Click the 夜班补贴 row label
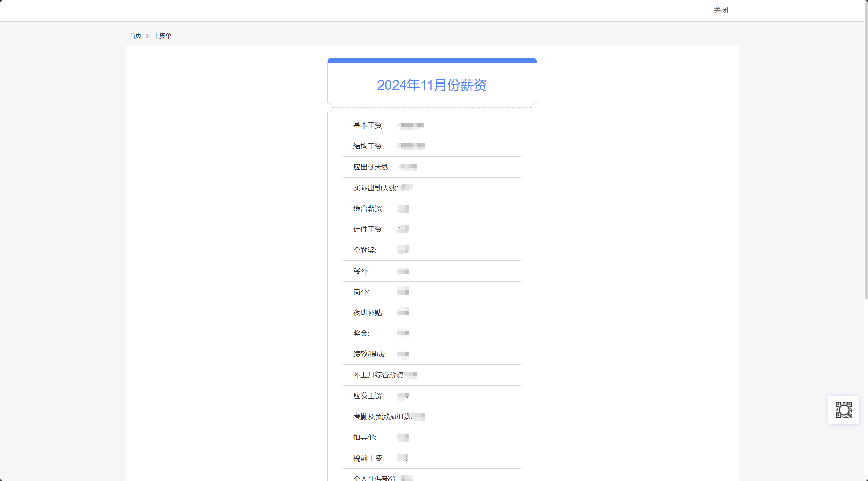Screen dimensions: 868x481 [x=368, y=313]
